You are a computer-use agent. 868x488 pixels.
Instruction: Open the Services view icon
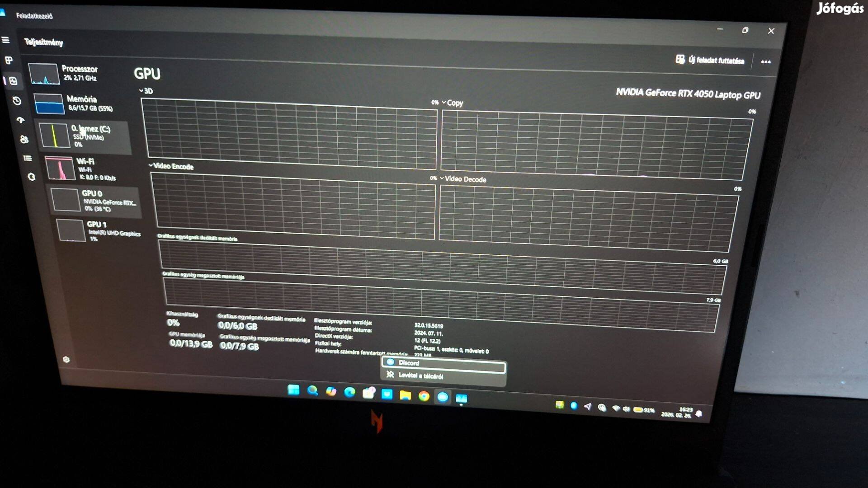click(31, 177)
